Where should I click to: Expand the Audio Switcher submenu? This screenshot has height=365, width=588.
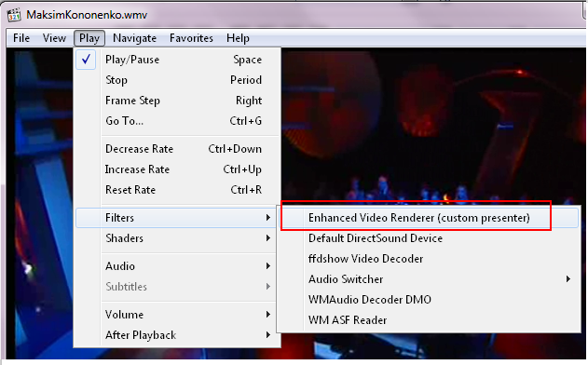point(429,279)
